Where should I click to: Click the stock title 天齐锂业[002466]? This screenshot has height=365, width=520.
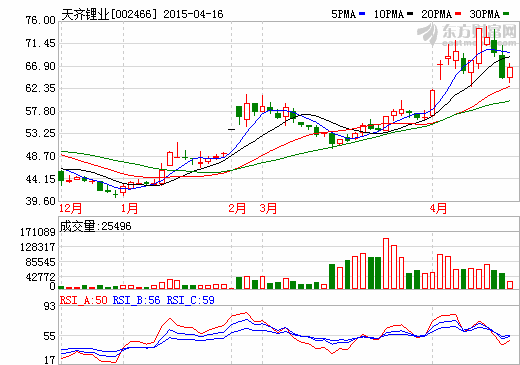click(109, 14)
